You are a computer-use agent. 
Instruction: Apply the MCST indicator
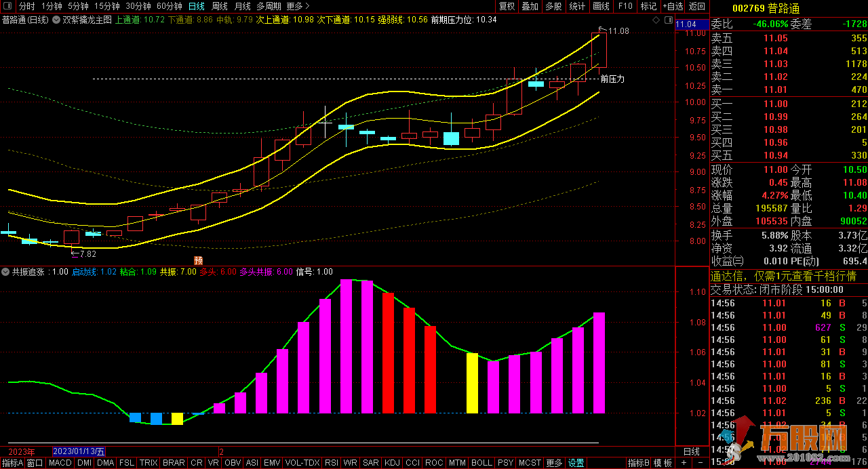(530, 463)
